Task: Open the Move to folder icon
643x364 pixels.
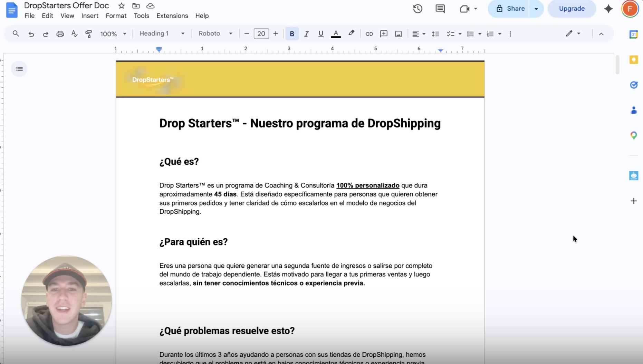Action: click(x=136, y=6)
